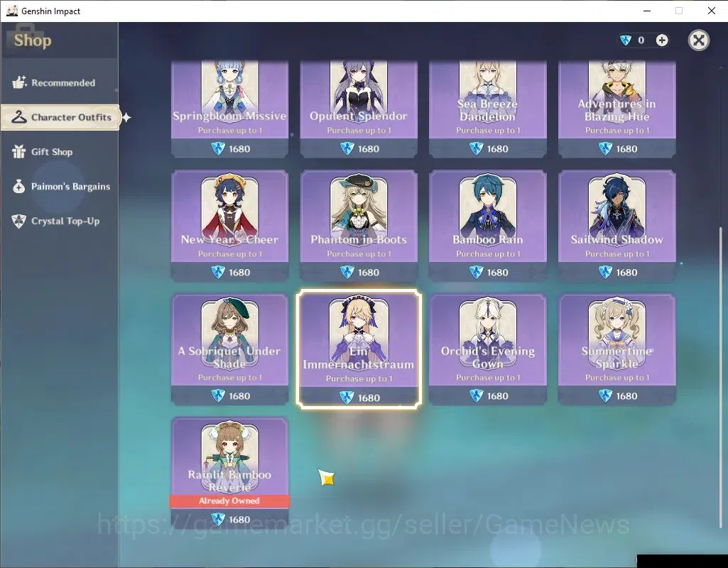728x568 pixels.
Task: Add Genesis Crystals with the plus button
Action: (x=662, y=40)
